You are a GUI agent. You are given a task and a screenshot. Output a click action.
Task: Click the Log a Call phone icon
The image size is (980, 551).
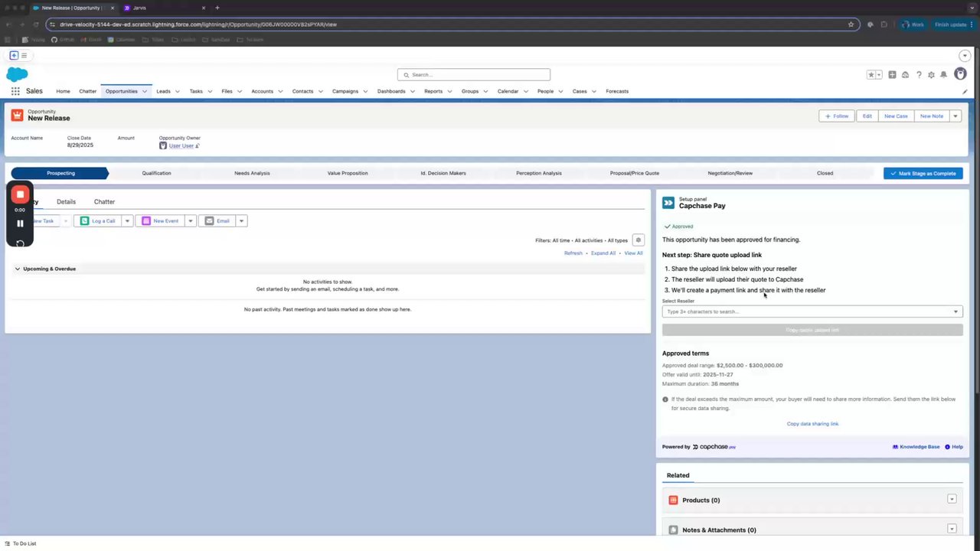tap(84, 221)
